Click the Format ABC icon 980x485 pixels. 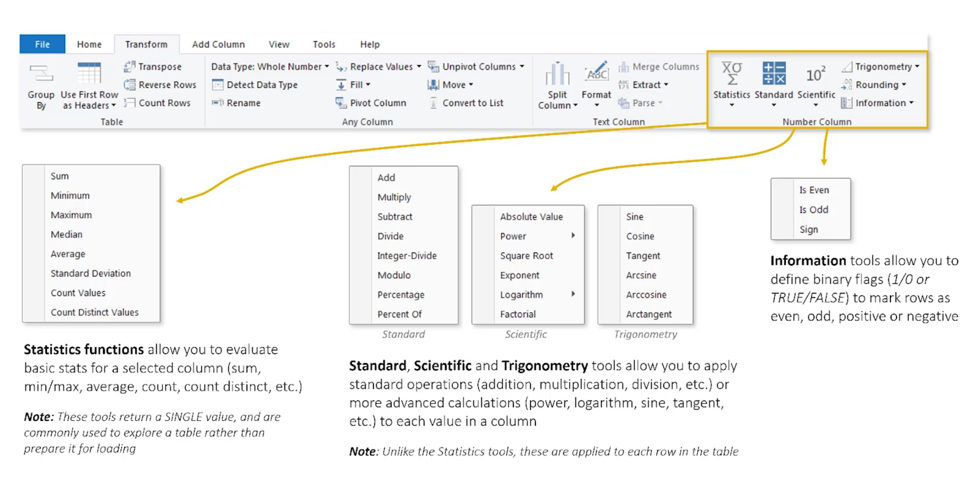coord(596,73)
